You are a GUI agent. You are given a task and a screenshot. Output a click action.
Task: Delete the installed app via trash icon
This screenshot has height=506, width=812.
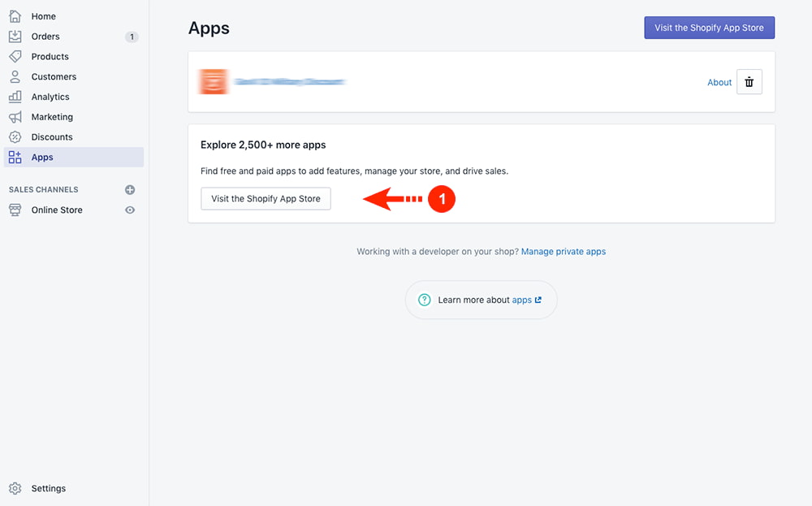(749, 81)
